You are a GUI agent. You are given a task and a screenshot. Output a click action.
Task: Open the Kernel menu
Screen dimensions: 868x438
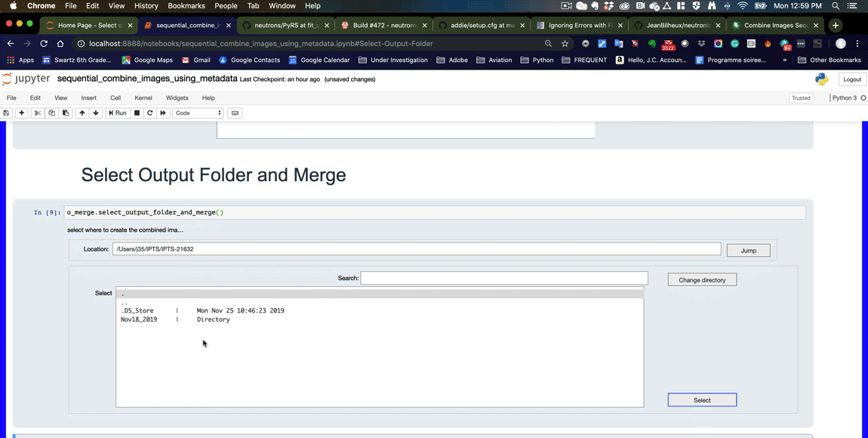(x=143, y=97)
